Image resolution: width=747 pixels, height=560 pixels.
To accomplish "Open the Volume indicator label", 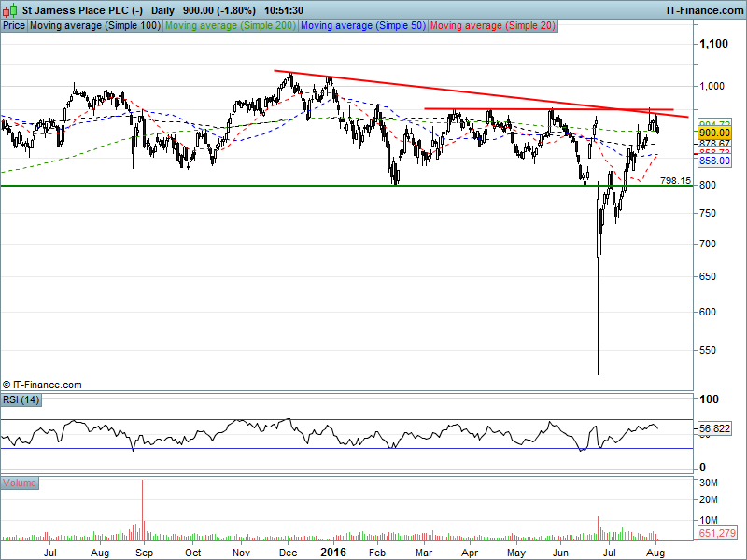I will point(20,483).
